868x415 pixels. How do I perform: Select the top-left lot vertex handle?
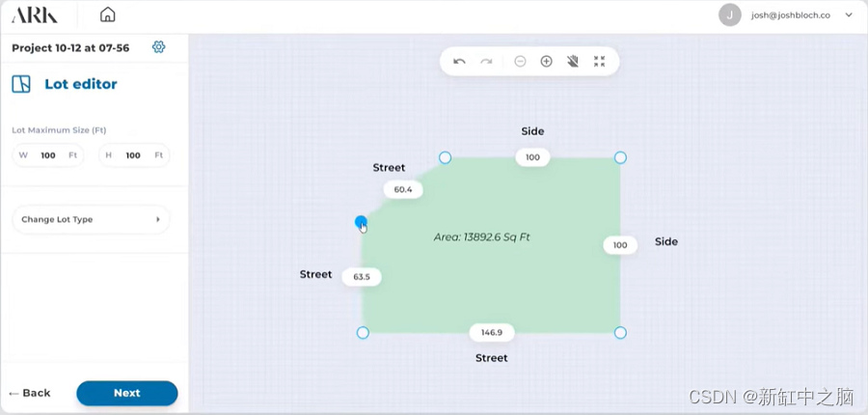pos(445,158)
